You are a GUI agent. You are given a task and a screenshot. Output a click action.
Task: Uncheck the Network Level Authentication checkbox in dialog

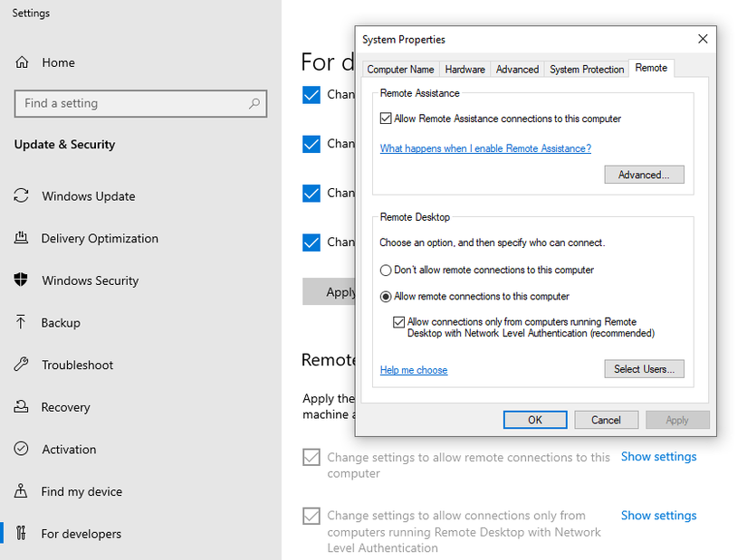(x=398, y=322)
